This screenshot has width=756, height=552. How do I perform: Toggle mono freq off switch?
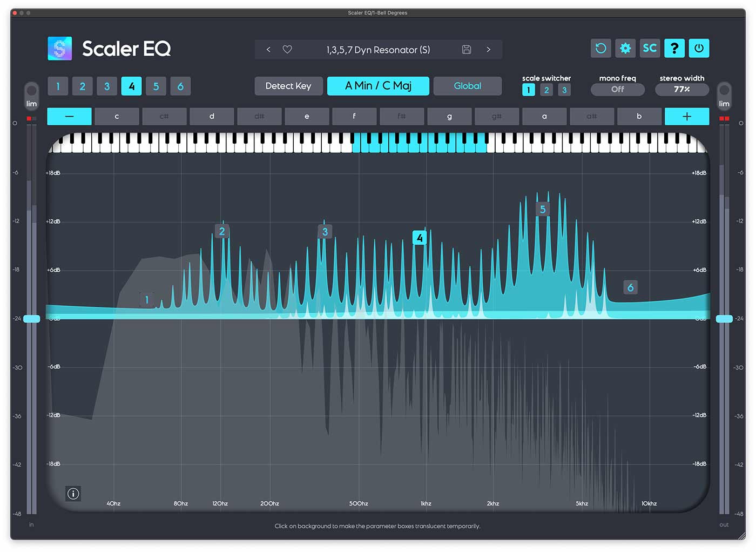[x=617, y=89]
